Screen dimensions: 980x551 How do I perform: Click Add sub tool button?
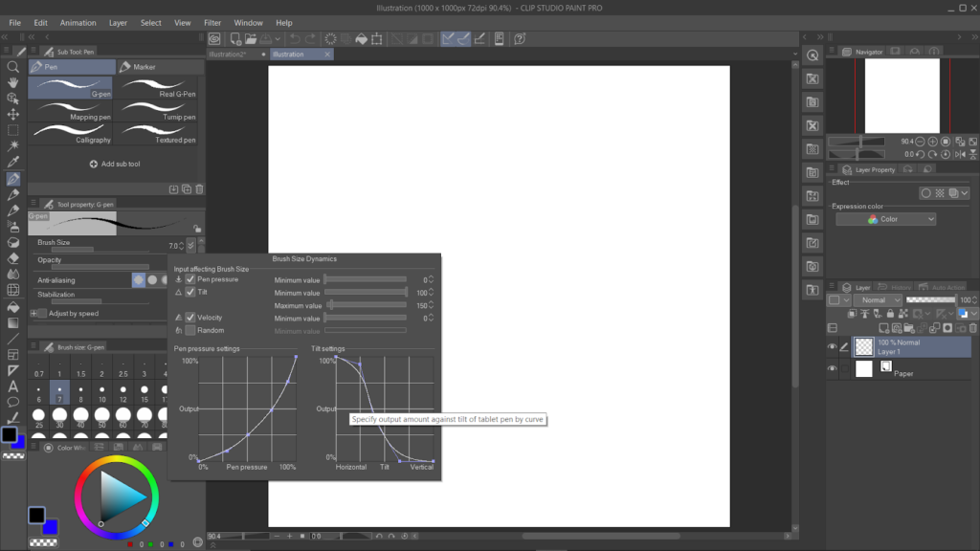point(115,164)
